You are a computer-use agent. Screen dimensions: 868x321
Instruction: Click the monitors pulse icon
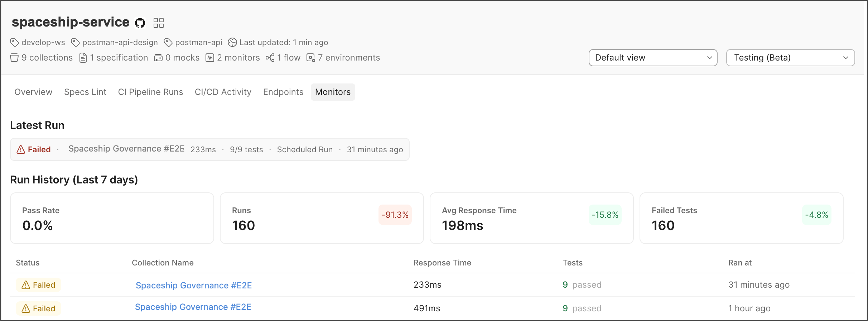(x=210, y=58)
